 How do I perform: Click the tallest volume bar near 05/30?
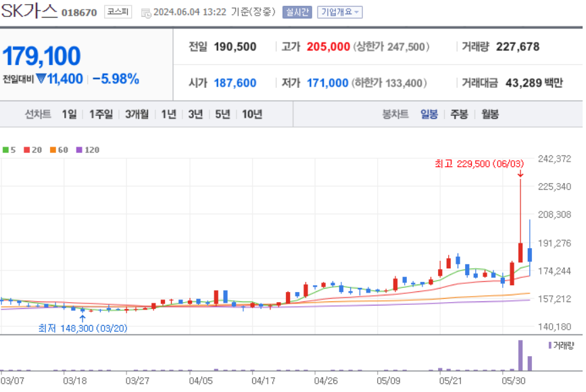tap(520, 355)
